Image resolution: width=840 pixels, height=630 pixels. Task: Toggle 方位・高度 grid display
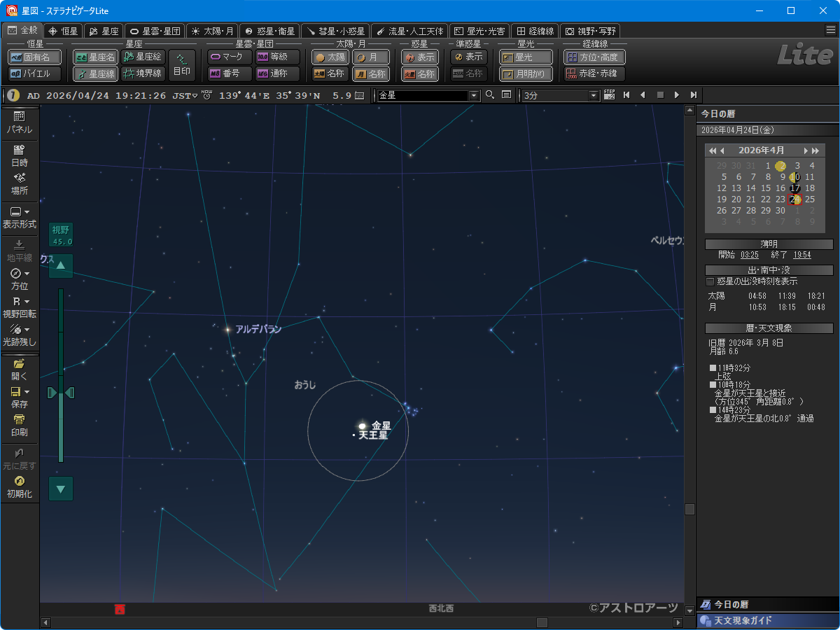pos(595,57)
